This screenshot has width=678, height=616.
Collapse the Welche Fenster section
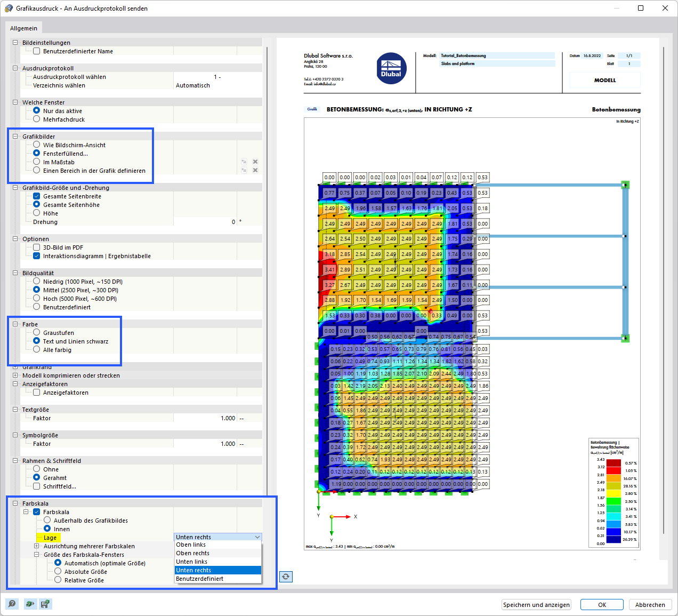pyautogui.click(x=15, y=102)
